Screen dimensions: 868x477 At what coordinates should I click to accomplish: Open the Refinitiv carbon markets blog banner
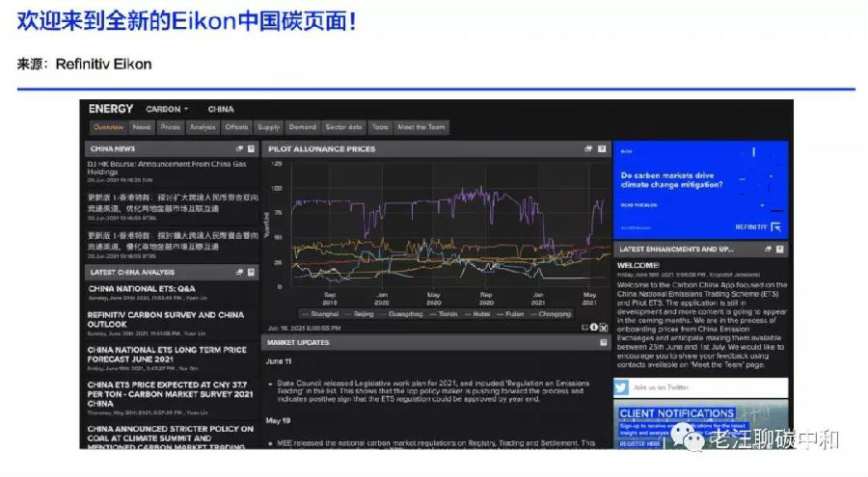pos(700,187)
